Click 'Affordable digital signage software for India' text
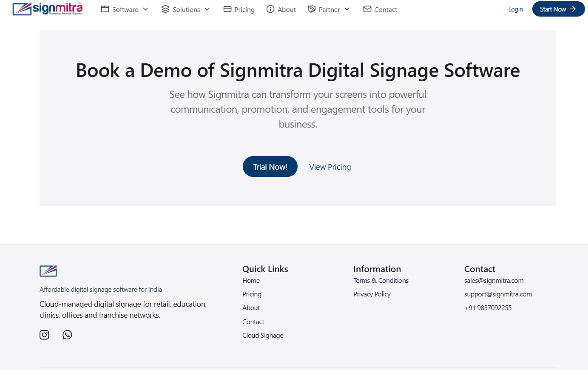The image size is (588, 370). tap(101, 290)
